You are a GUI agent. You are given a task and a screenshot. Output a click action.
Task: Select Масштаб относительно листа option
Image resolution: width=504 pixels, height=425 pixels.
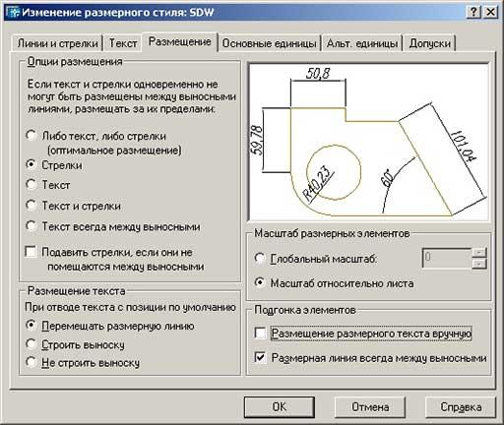pos(260,282)
